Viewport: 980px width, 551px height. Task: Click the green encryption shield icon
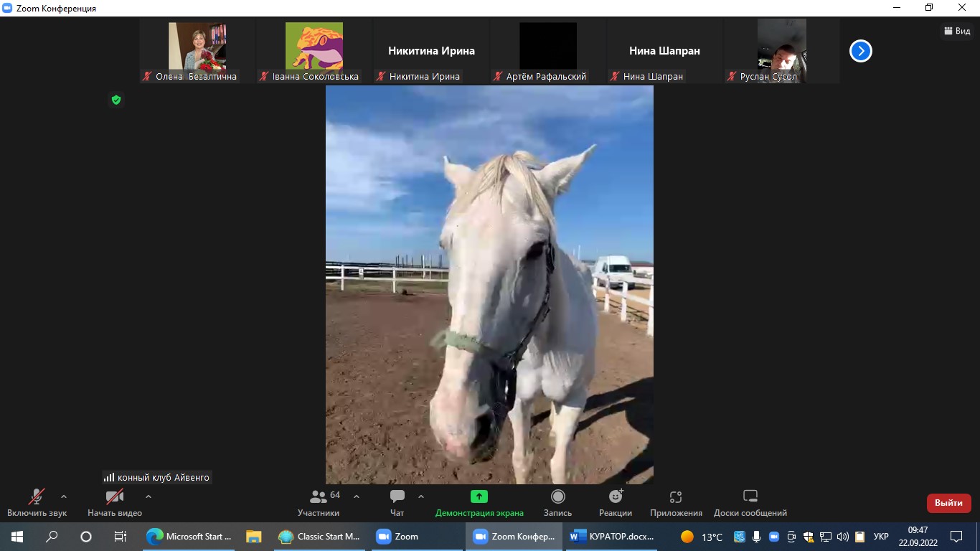(116, 100)
